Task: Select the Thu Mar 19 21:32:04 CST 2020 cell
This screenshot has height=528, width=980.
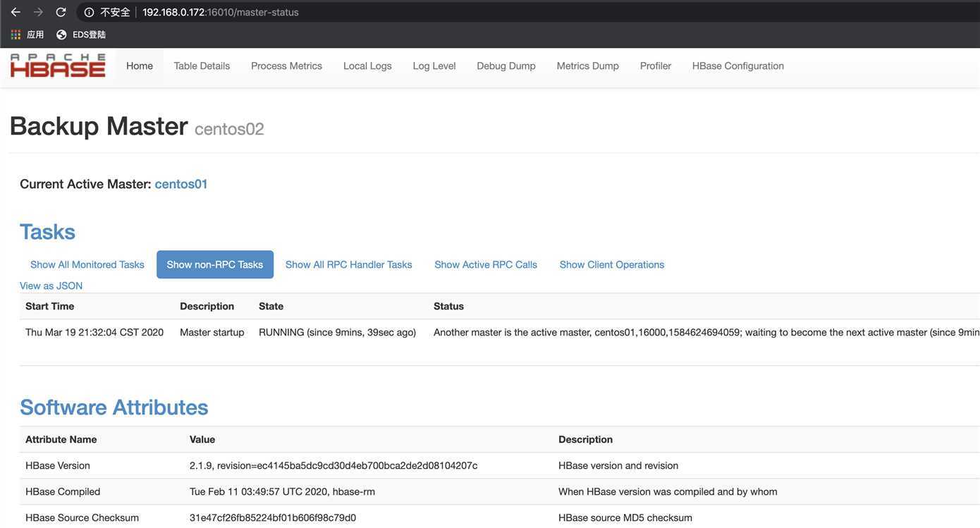Action: [94, 332]
